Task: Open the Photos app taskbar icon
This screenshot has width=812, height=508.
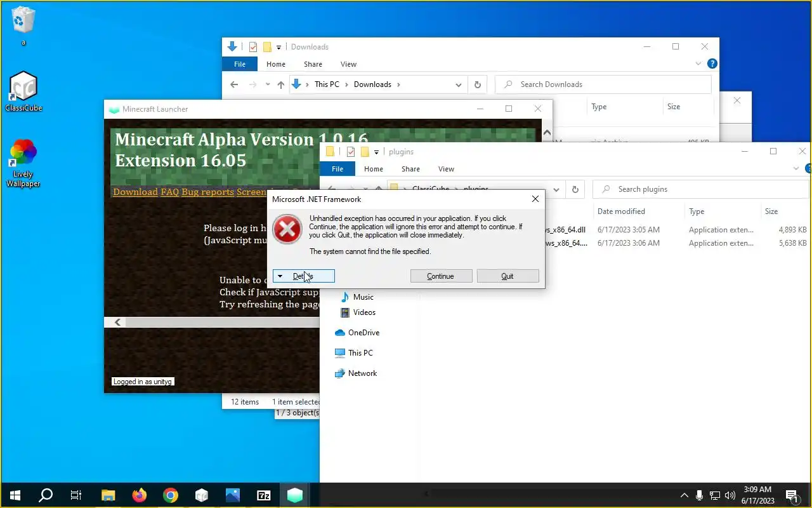Action: [x=233, y=495]
